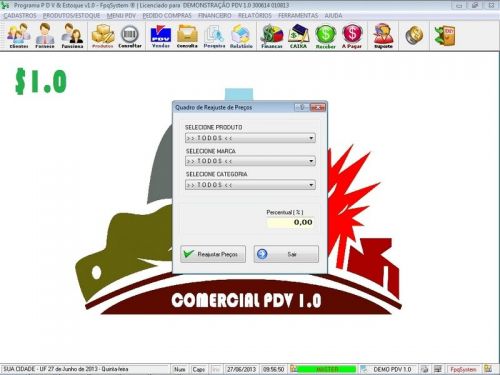Open the CADASTROS menu
Screen dimensions: 500x375
click(20, 16)
